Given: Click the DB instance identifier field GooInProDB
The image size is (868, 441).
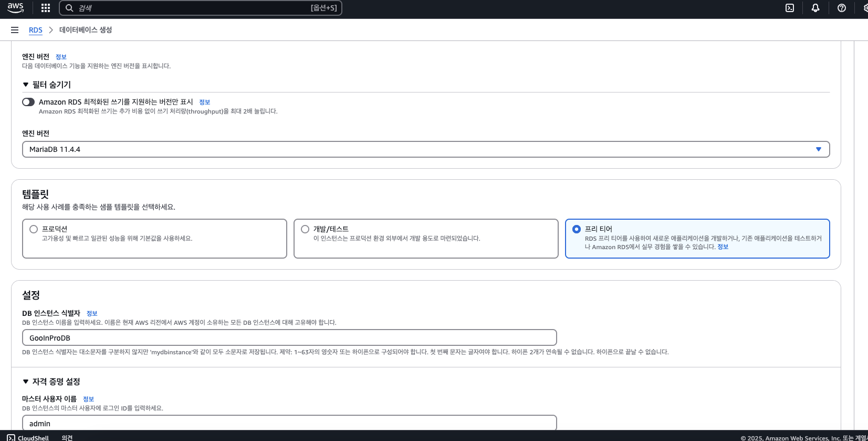Looking at the screenshot, I should (289, 337).
